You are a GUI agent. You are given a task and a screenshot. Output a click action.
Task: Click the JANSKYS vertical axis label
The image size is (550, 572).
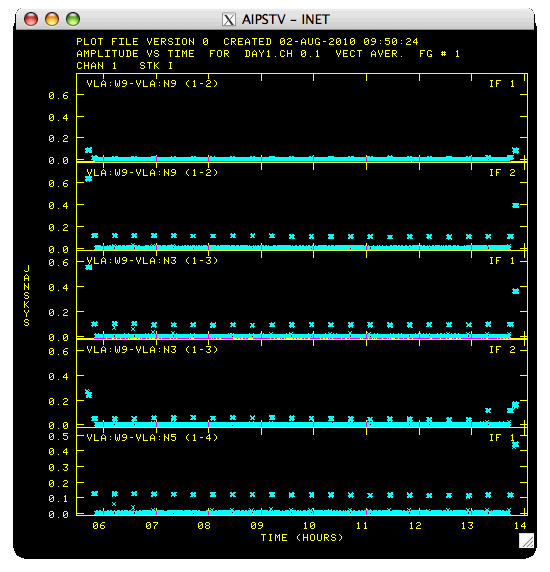(27, 296)
